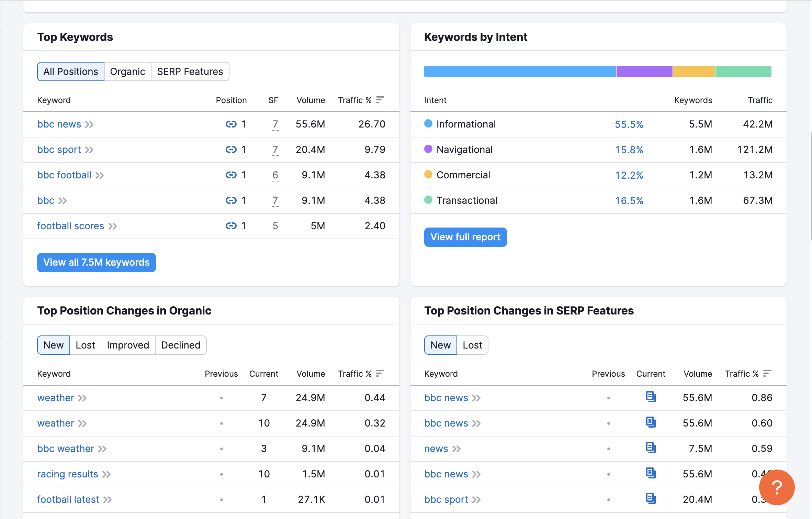Viewport: 812px width, 519px height.
Task: Open Lost tab in SERP Features changes
Action: coord(472,345)
